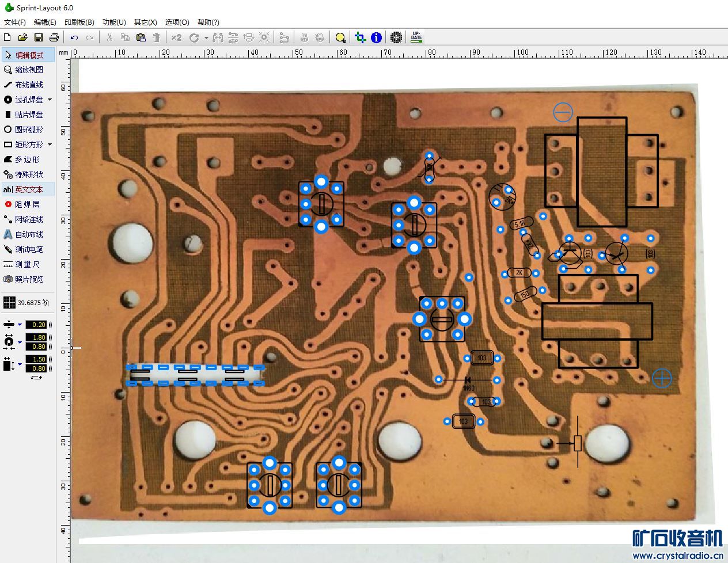Choose the 测量尺 measure tool
Image resolution: width=728 pixels, height=563 pixels.
click(x=26, y=264)
